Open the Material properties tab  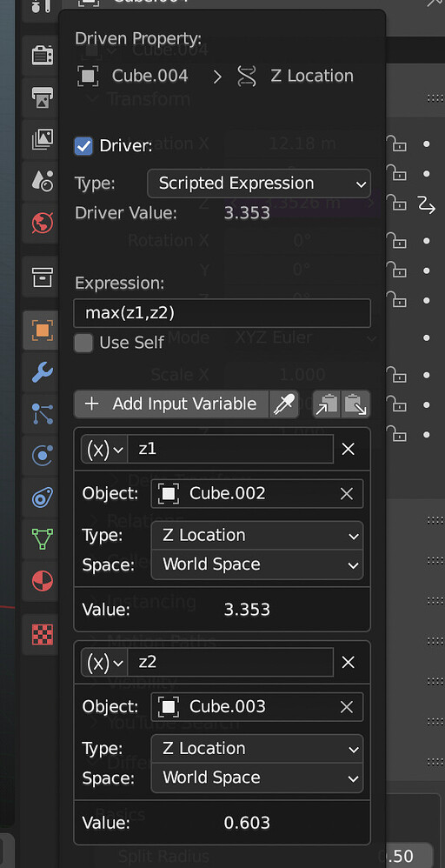[x=42, y=581]
